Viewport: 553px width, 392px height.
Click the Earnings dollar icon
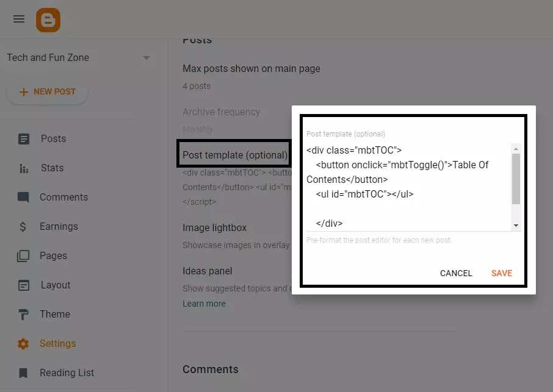23,226
